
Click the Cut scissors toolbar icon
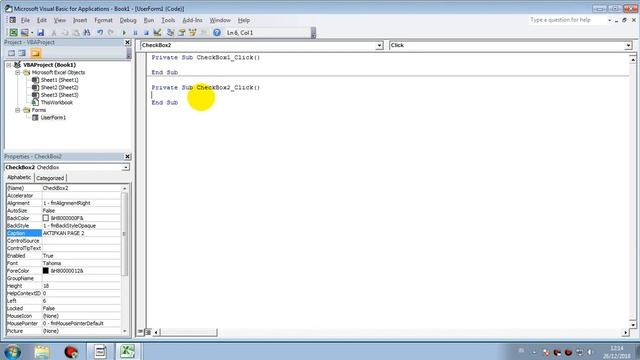point(53,33)
